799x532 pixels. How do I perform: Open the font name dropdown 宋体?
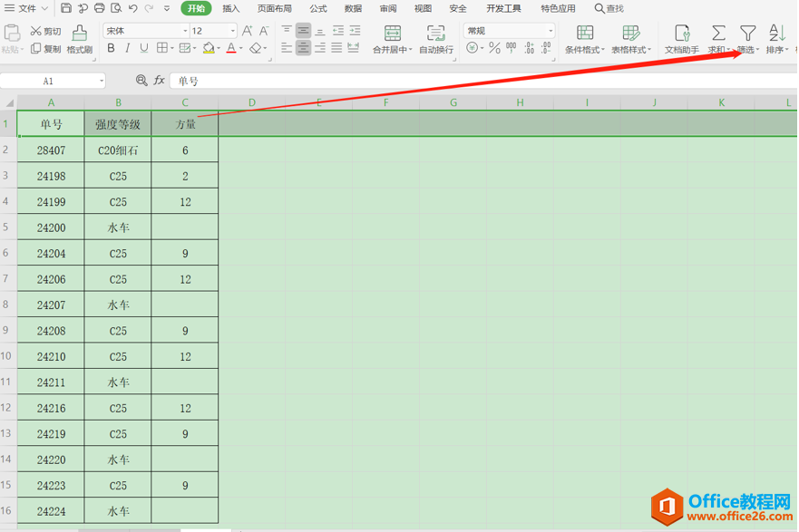186,31
